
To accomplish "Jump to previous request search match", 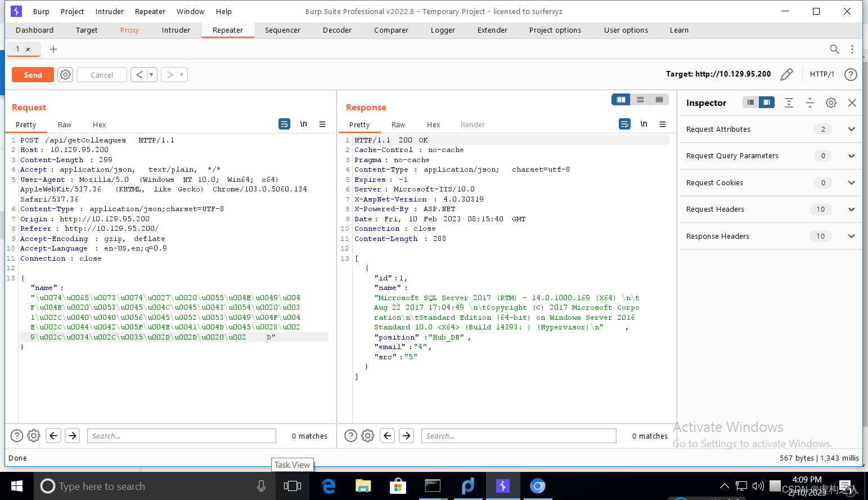I will pyautogui.click(x=53, y=436).
